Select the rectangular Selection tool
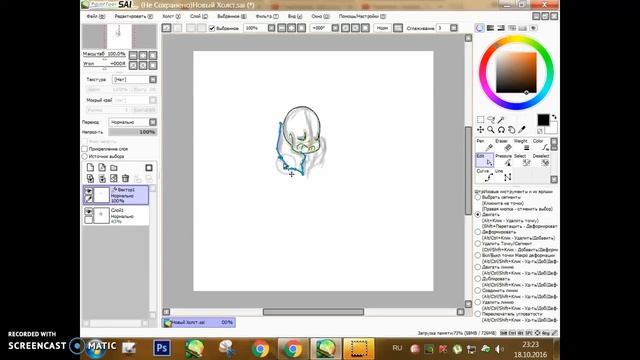 (480, 120)
